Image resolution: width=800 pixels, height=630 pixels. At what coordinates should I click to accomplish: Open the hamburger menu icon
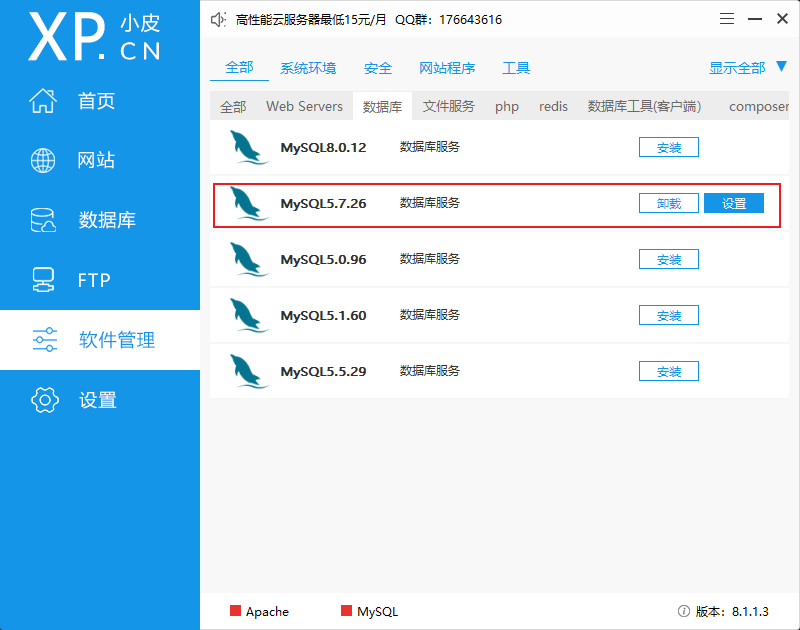pos(727,19)
